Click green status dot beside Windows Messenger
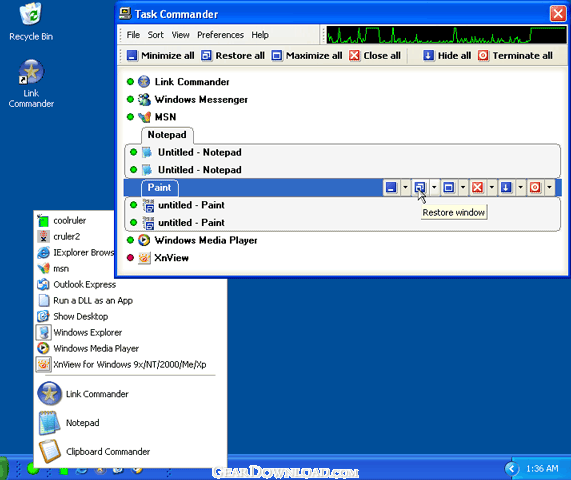 tap(130, 99)
